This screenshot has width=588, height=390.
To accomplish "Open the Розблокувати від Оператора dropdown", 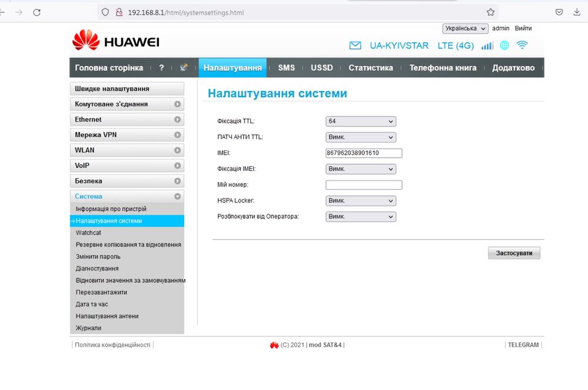I will (x=361, y=216).
